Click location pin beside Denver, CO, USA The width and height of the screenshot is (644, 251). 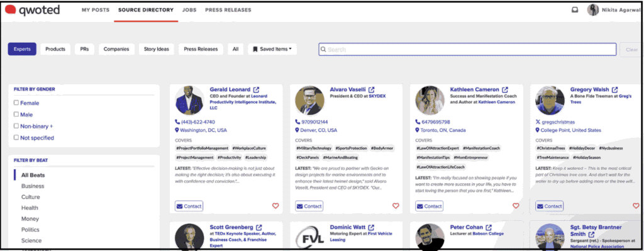(297, 130)
